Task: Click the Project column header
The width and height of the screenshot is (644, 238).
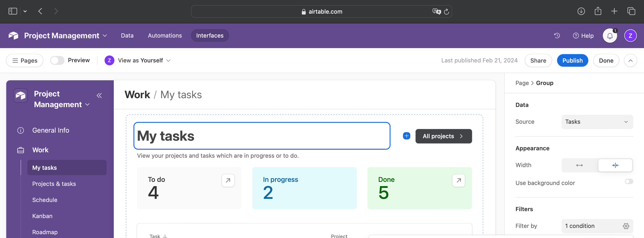Action: tap(339, 236)
